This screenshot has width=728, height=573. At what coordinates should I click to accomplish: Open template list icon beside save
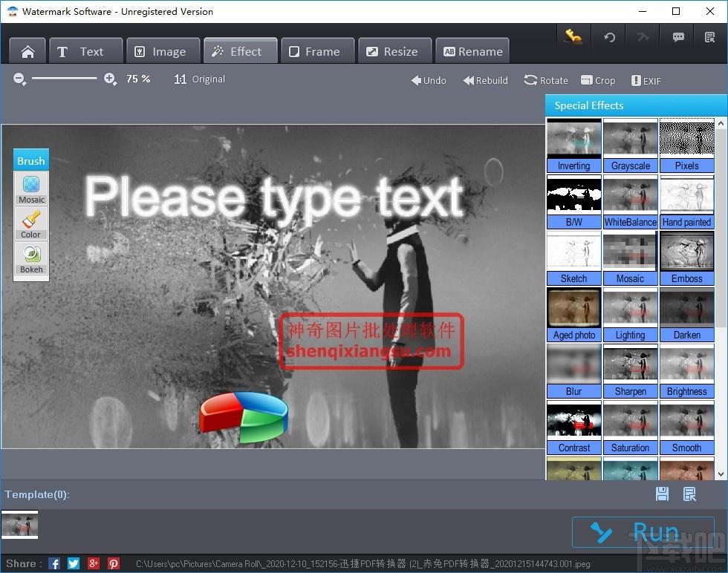(689, 494)
